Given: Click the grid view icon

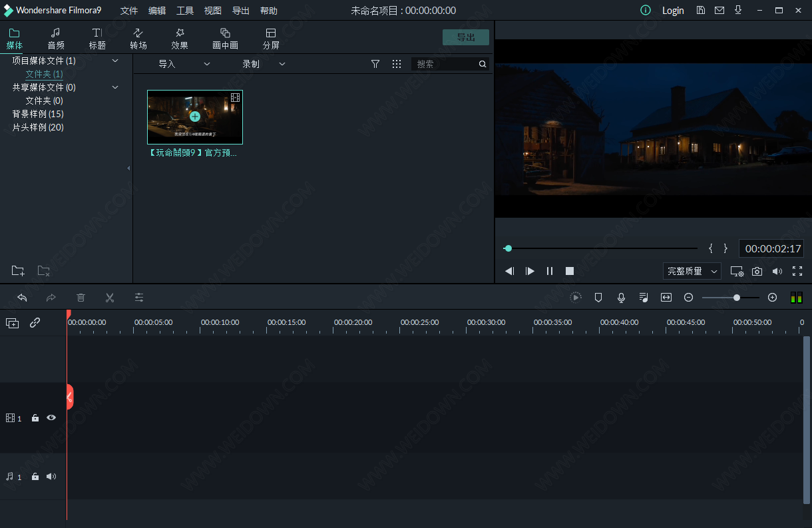Looking at the screenshot, I should pyautogui.click(x=397, y=64).
